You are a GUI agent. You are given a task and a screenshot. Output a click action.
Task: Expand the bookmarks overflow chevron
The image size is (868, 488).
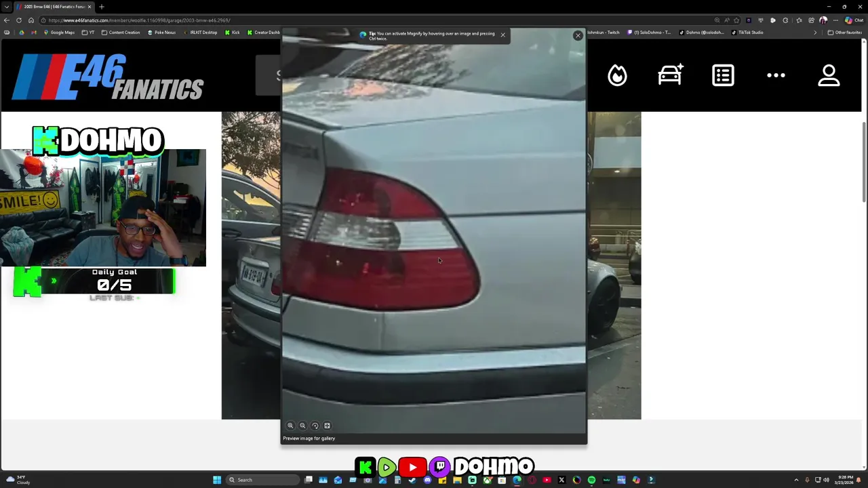click(x=815, y=33)
